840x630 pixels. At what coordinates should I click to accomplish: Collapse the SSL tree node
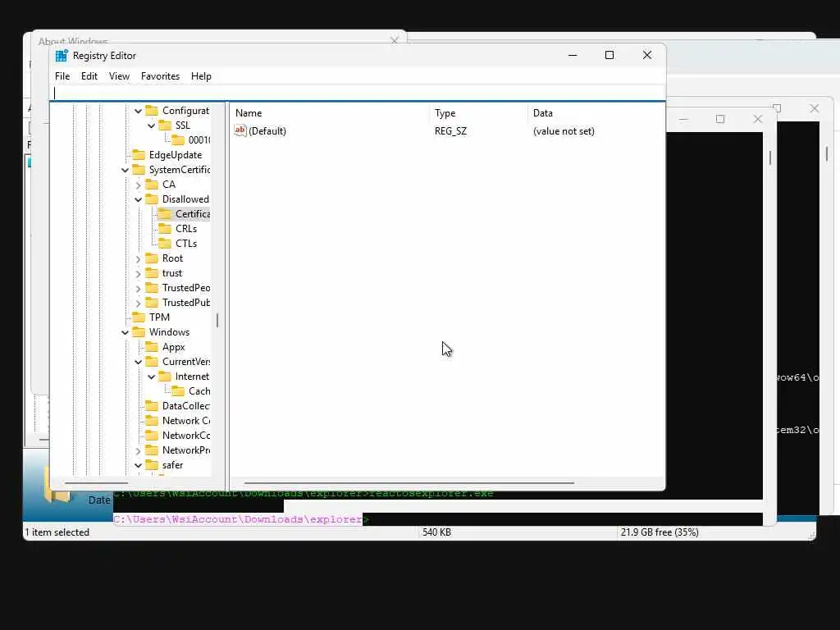tap(152, 126)
